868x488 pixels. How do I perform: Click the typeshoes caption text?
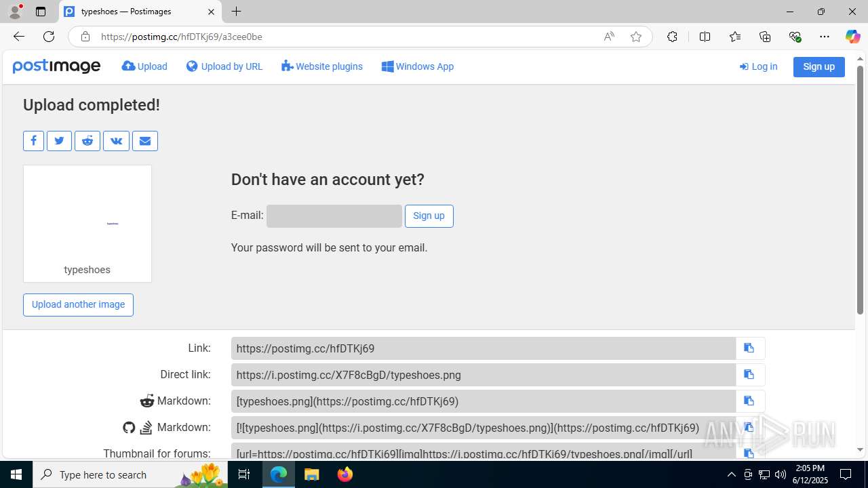pos(87,270)
